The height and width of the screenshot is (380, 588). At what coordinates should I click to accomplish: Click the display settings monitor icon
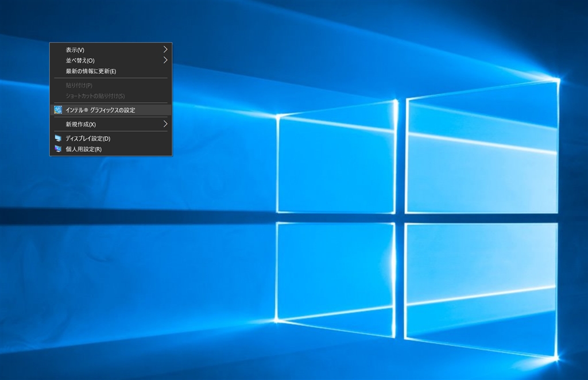coord(58,138)
